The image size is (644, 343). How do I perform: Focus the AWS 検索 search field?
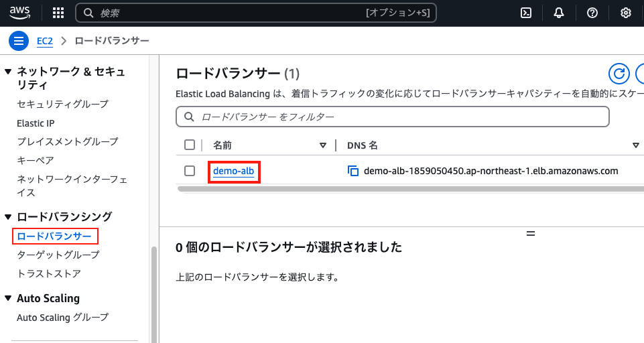click(256, 13)
